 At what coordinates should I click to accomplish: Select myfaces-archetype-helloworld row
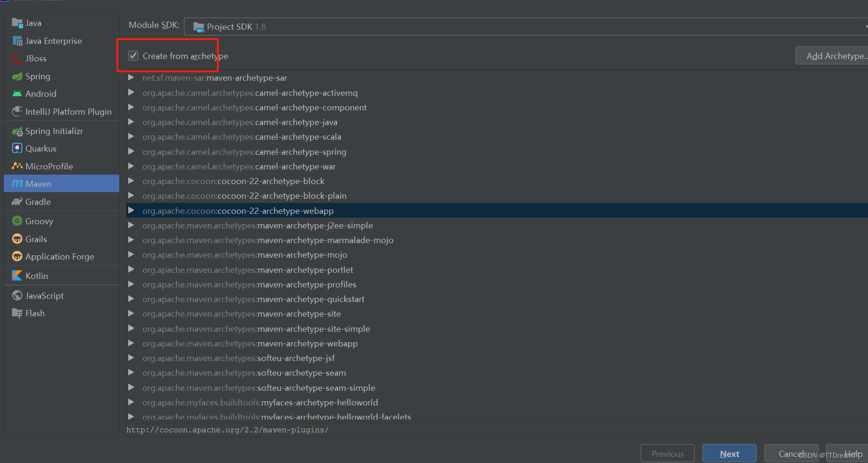click(x=497, y=402)
